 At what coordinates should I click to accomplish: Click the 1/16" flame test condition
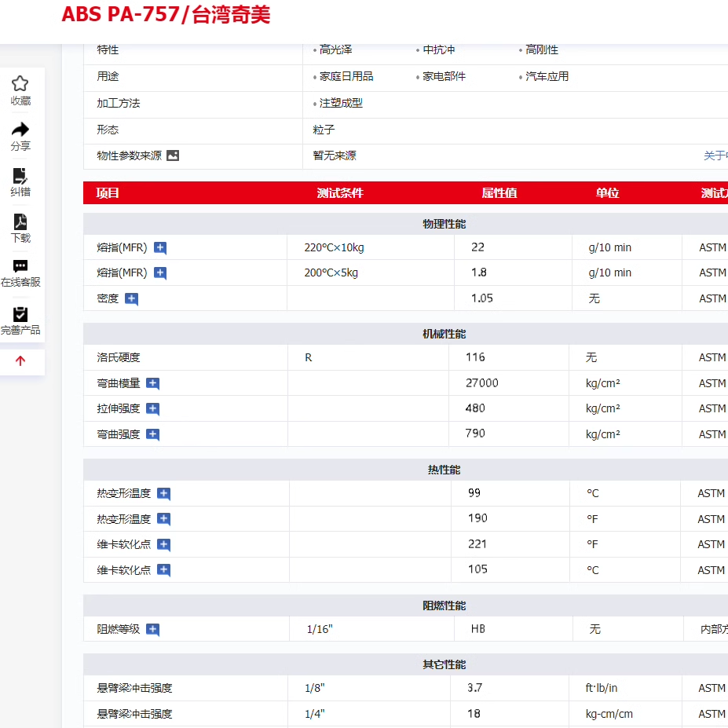pos(320,629)
